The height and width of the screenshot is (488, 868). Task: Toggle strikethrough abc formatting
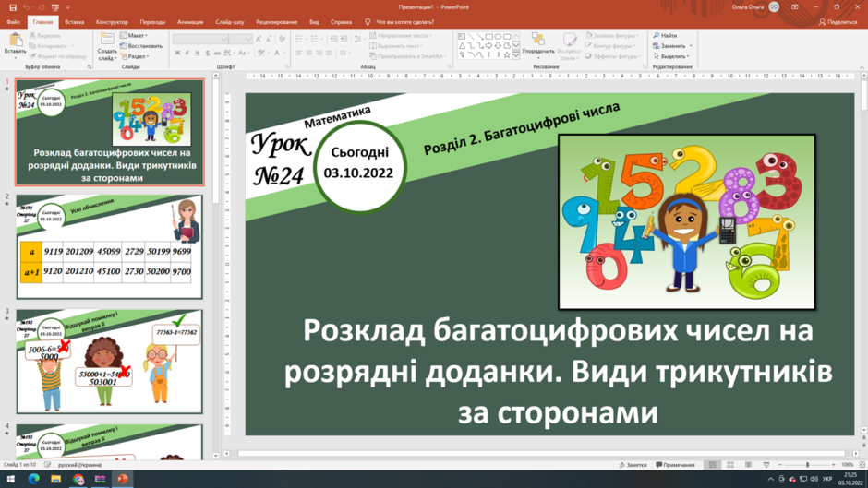(217, 54)
